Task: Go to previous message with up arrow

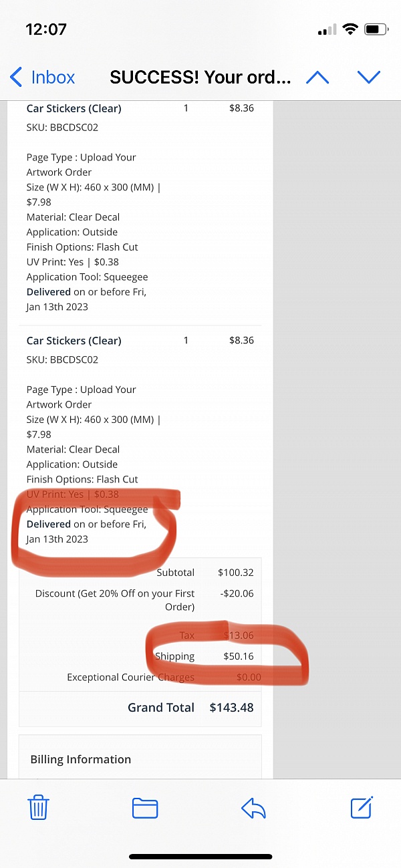Action: point(317,78)
